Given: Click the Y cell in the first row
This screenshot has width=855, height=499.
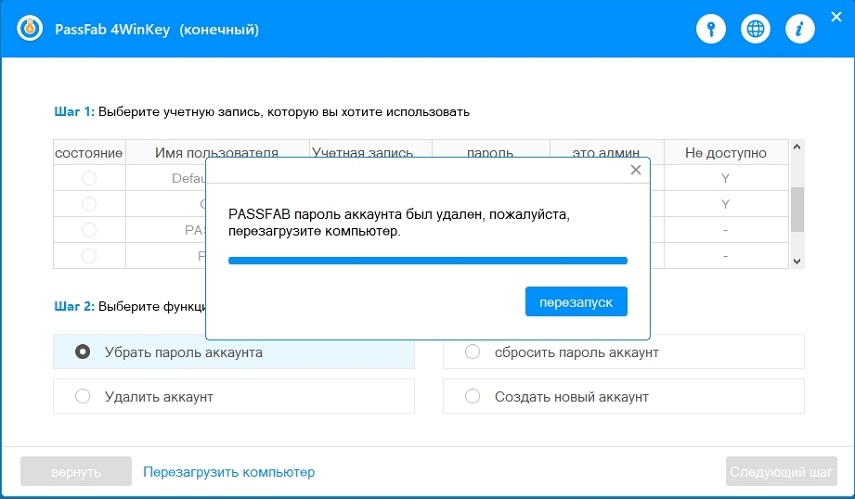Looking at the screenshot, I should (x=725, y=178).
